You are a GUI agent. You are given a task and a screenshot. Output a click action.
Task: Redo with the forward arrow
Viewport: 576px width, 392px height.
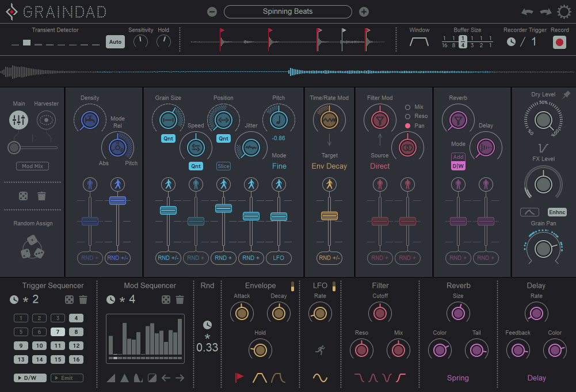[x=546, y=12]
